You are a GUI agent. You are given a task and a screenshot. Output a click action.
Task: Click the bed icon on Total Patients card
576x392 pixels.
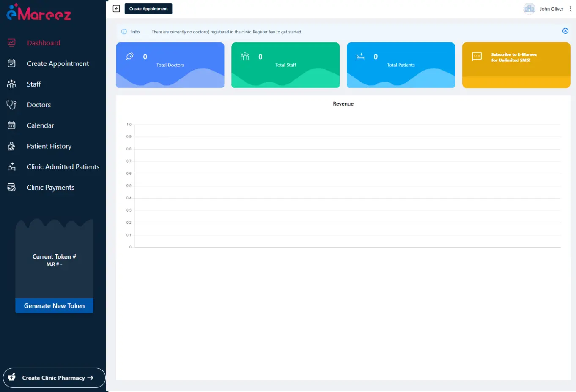[360, 57]
